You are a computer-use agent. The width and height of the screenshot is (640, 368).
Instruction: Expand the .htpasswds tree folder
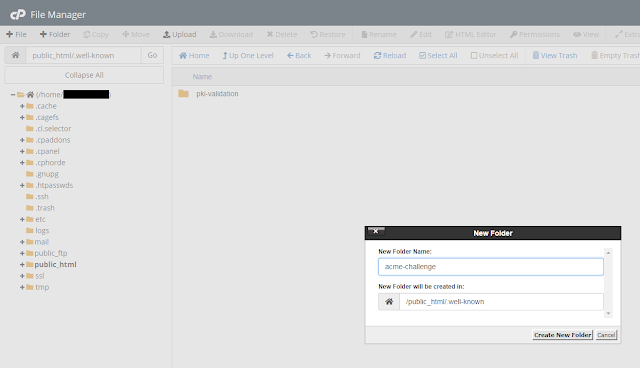click(x=22, y=185)
